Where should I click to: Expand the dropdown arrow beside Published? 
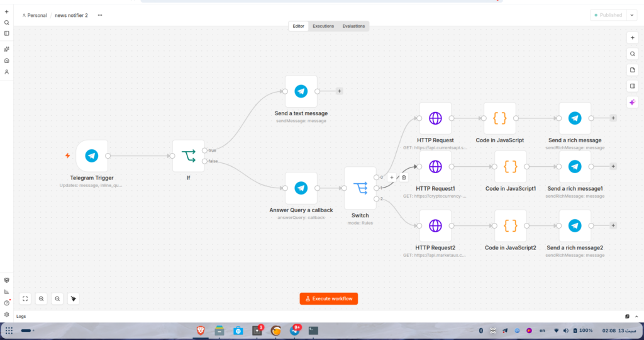632,15
